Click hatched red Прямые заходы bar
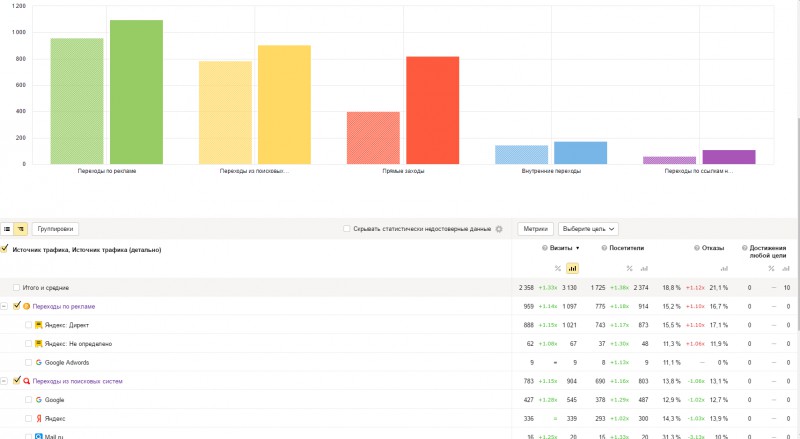This screenshot has height=439, width=800. 373,138
